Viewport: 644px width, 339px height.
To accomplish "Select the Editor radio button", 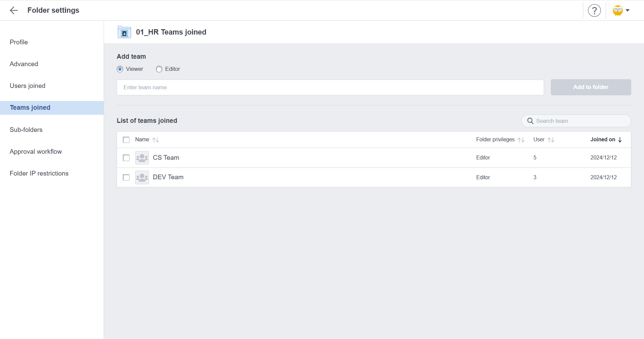I will tap(159, 69).
